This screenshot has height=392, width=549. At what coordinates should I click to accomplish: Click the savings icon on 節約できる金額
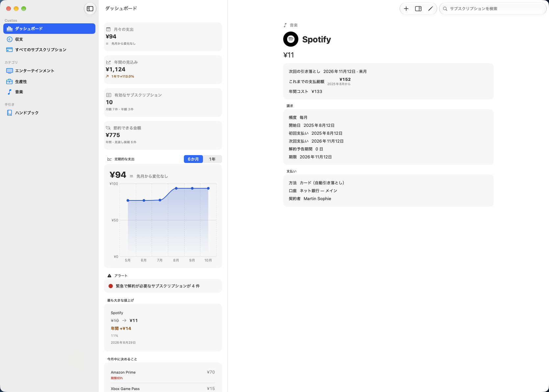pos(108,128)
